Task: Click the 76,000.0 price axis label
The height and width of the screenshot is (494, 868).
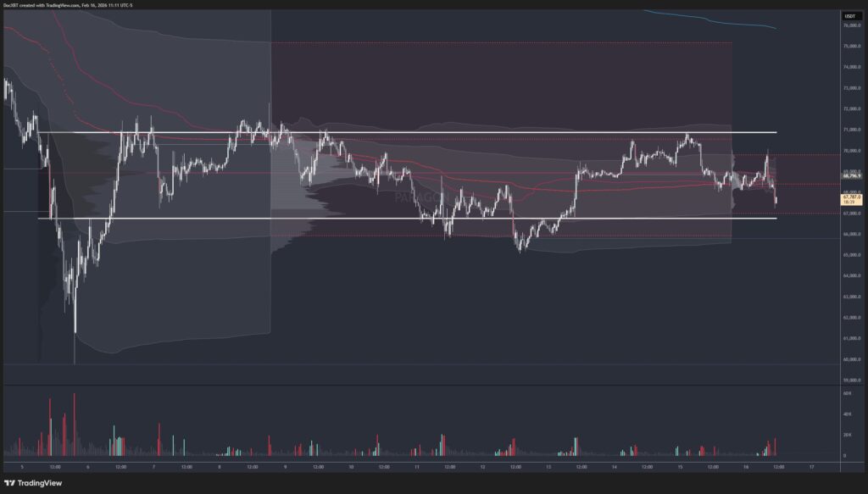Action: 852,25
